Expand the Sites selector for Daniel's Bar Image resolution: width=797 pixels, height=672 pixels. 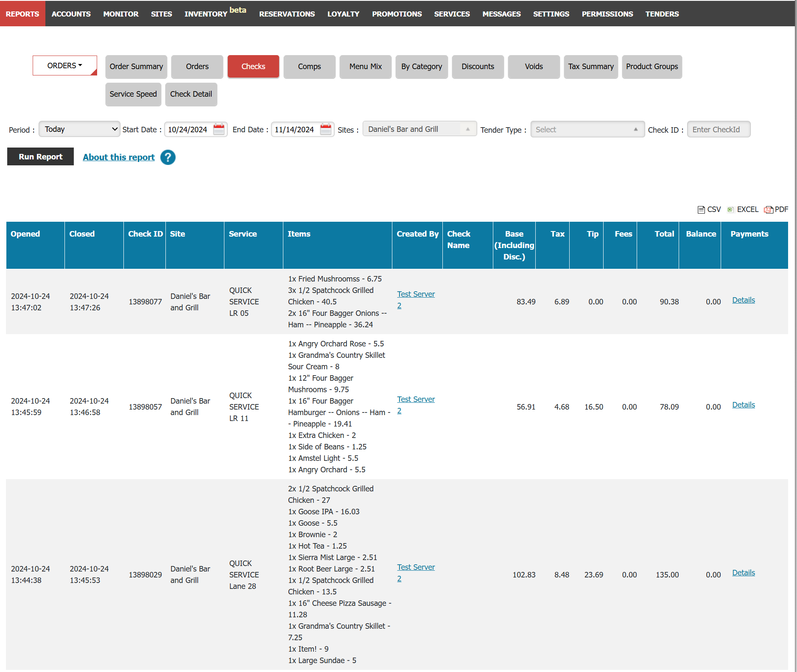click(419, 129)
